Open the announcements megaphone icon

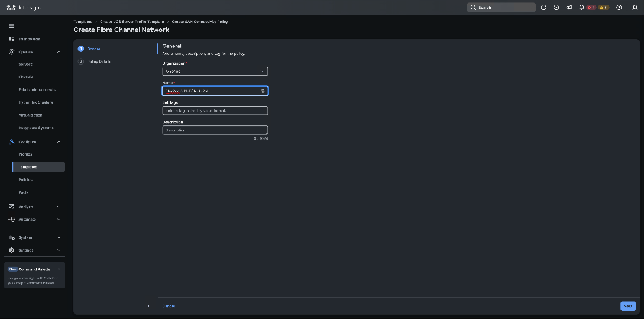coord(569,8)
